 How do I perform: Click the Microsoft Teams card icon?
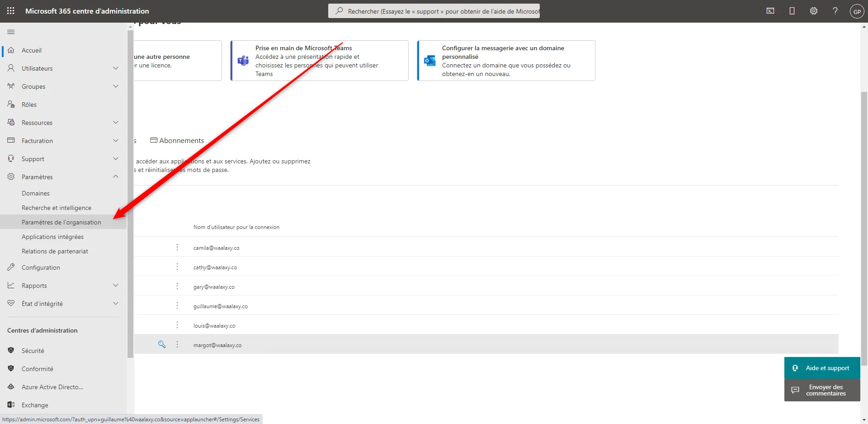point(243,61)
